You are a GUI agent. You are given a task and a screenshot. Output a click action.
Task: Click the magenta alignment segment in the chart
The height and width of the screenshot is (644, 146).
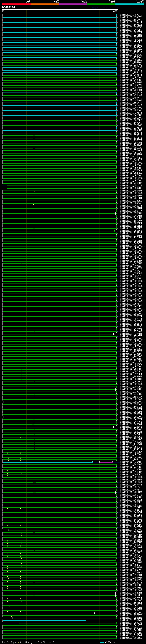(106, 462)
